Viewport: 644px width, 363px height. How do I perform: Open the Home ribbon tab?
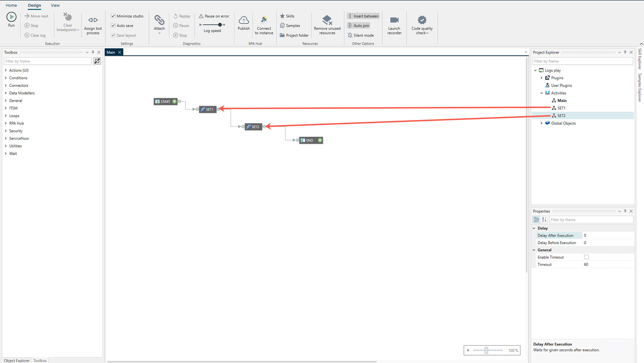pos(11,5)
